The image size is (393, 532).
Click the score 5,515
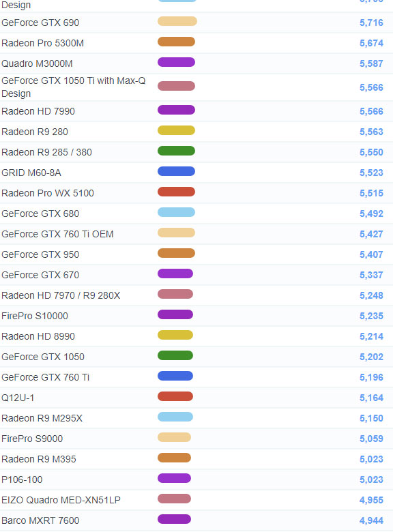[x=371, y=193]
